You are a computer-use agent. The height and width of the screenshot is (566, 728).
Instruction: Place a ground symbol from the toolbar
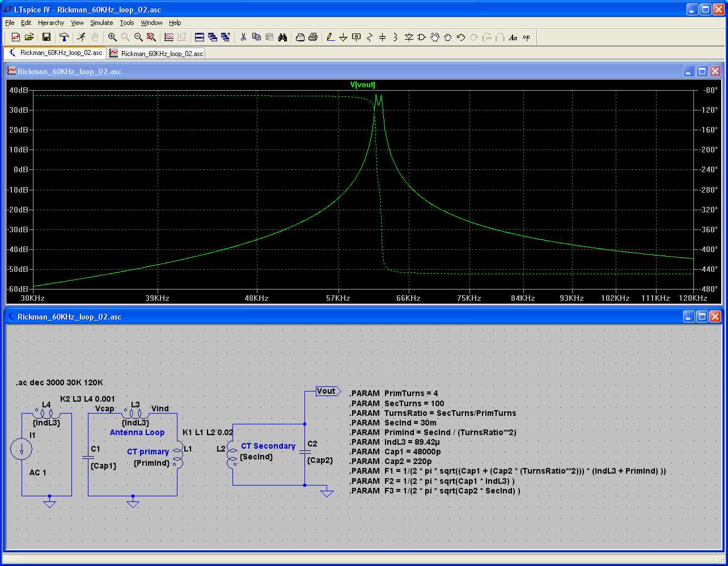[343, 37]
